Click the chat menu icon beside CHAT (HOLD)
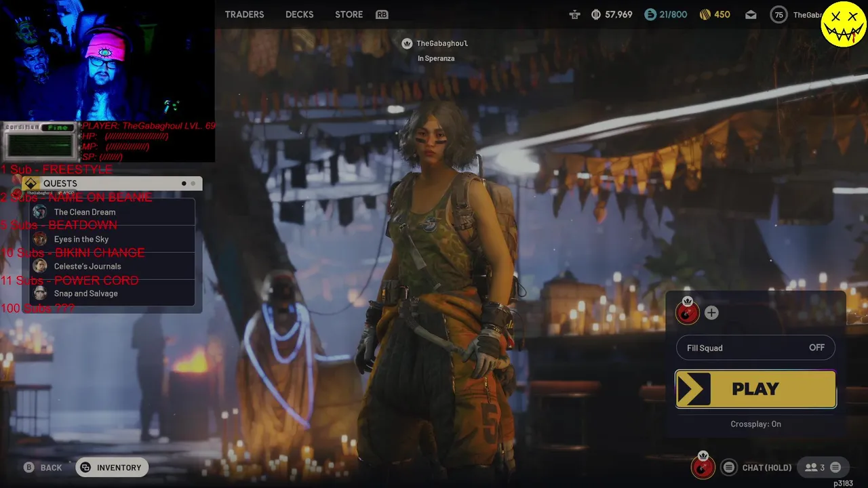 [x=729, y=467]
